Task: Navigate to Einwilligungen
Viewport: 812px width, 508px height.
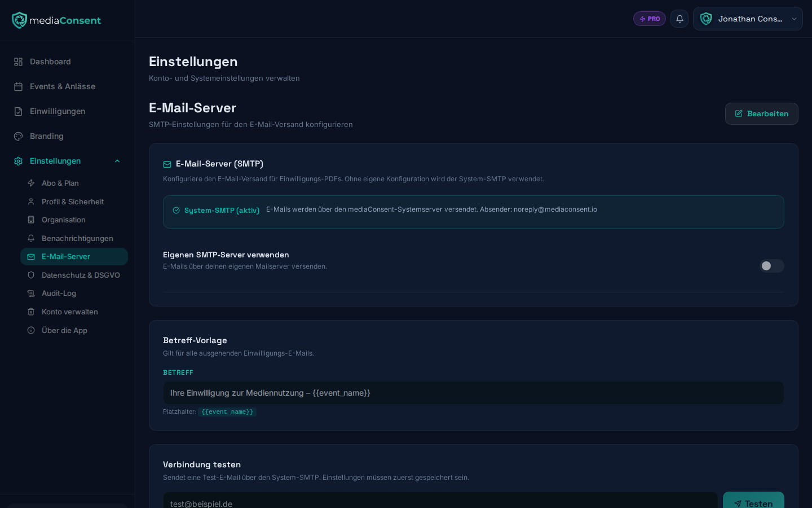Action: point(67,111)
